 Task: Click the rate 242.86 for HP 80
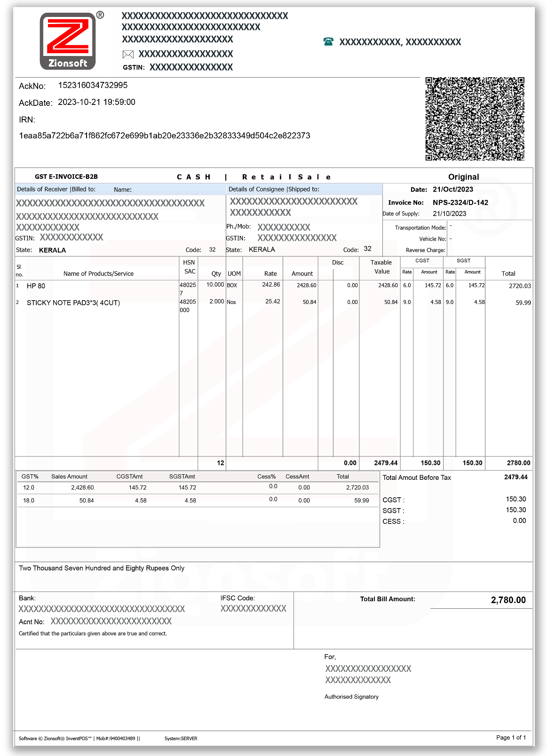(271, 285)
